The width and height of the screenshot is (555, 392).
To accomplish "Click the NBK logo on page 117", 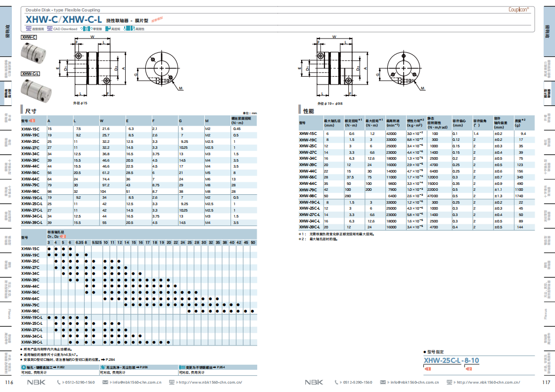I will [x=314, y=382].
